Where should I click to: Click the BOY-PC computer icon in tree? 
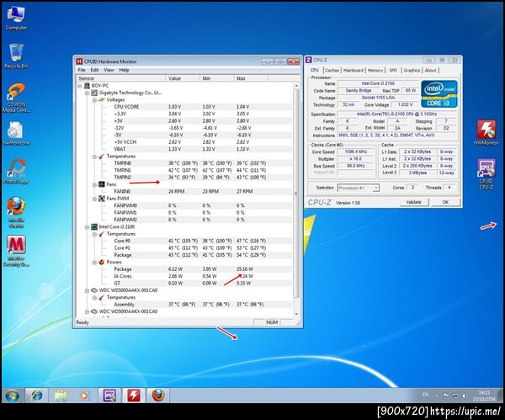[x=87, y=86]
